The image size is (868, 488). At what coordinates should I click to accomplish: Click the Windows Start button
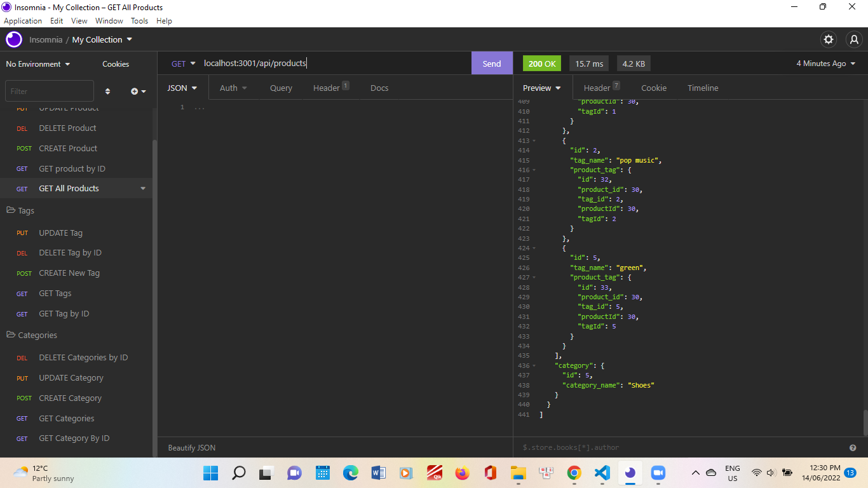pyautogui.click(x=210, y=473)
